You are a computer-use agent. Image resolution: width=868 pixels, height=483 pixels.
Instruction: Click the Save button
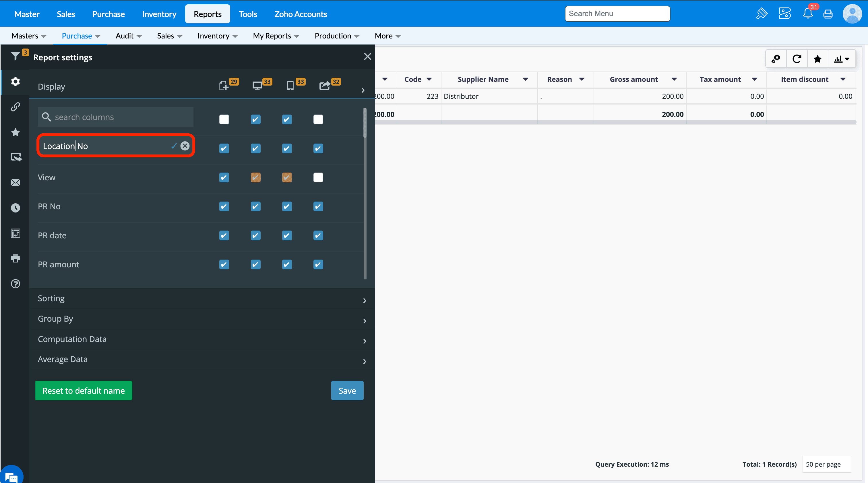pyautogui.click(x=347, y=391)
